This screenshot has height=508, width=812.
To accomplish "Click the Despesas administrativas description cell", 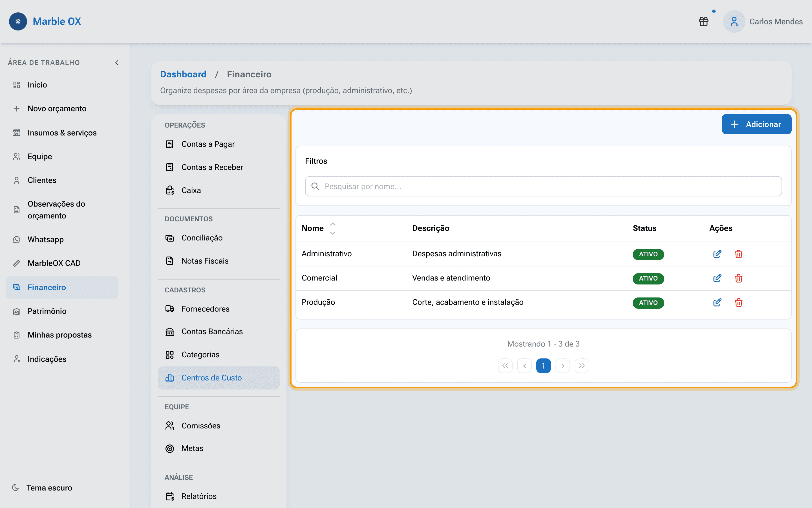I will point(457,254).
